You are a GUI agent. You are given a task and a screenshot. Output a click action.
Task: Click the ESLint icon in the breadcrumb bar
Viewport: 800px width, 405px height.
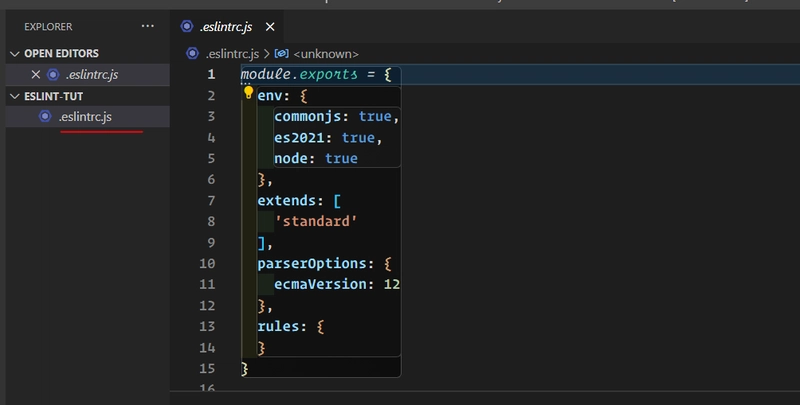[192, 53]
